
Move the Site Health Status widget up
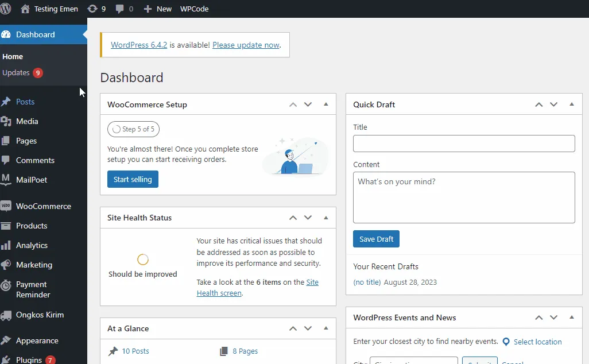click(x=293, y=218)
